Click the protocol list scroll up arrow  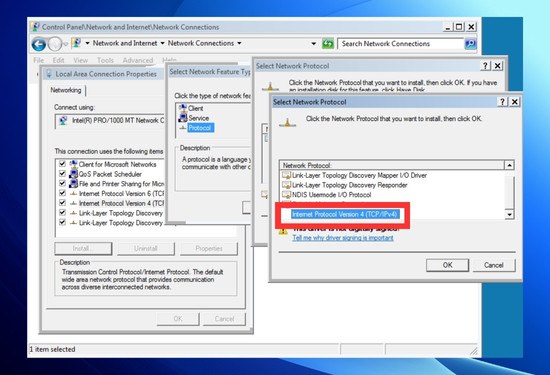(509, 165)
